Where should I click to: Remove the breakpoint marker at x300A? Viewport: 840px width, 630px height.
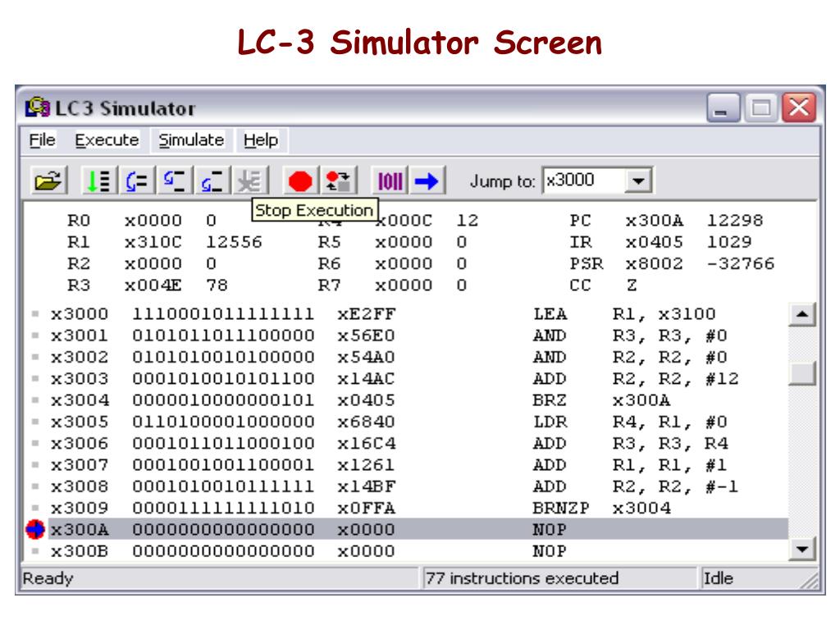pos(35,529)
